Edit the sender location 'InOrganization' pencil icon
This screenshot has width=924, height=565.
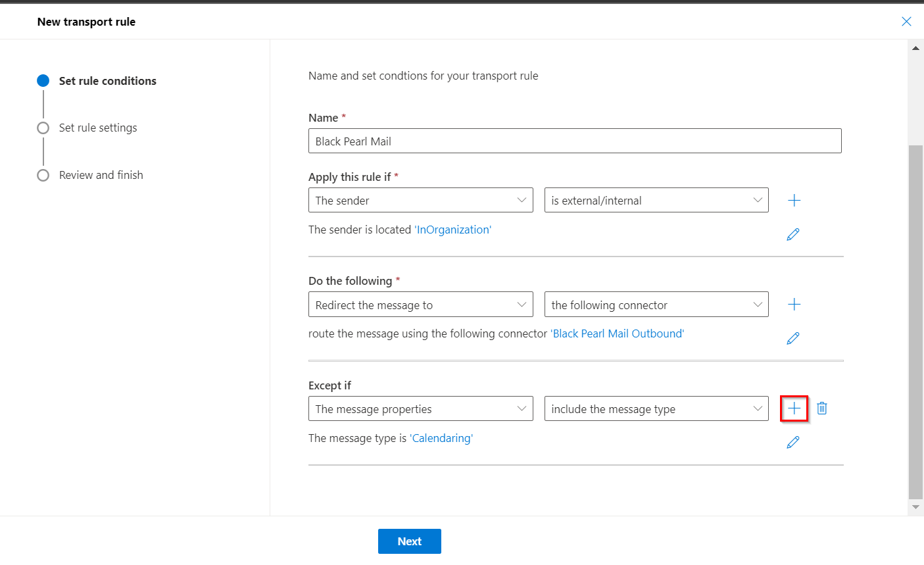point(793,234)
